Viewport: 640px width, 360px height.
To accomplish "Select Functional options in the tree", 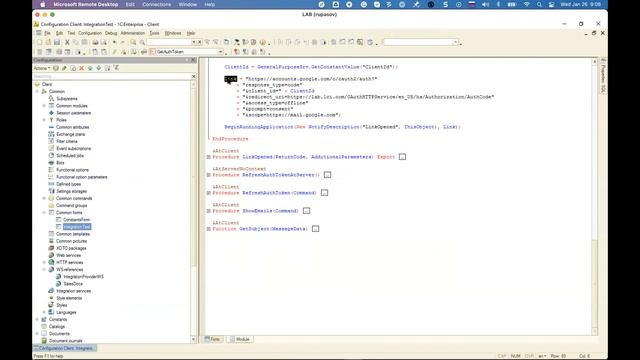I will [72, 170].
